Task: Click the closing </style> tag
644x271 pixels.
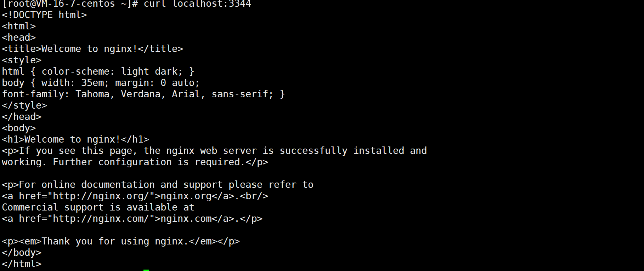Action: point(24,105)
